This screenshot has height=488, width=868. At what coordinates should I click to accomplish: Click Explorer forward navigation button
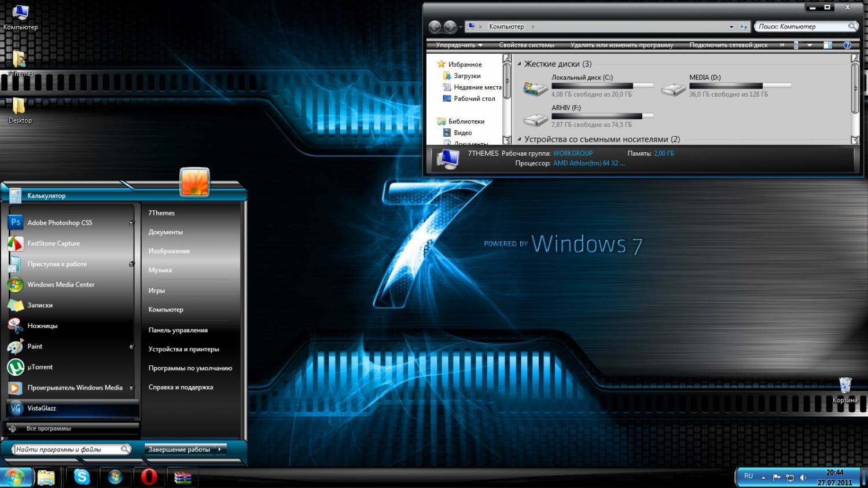pyautogui.click(x=450, y=27)
